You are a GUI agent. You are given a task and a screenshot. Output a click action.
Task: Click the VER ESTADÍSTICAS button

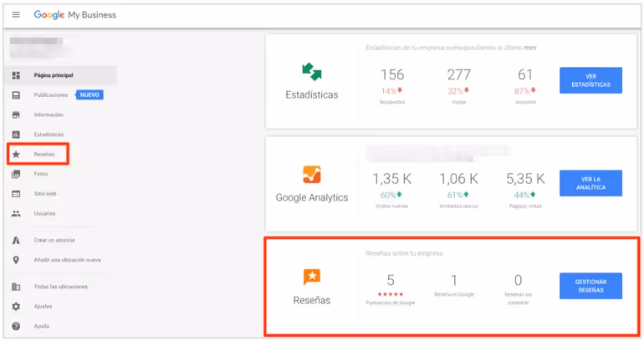(x=590, y=80)
